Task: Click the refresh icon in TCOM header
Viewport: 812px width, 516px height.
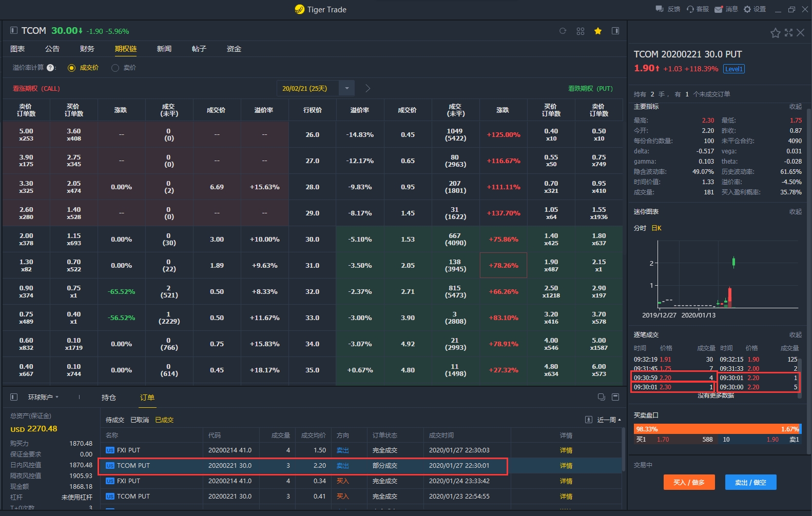Action: click(563, 31)
